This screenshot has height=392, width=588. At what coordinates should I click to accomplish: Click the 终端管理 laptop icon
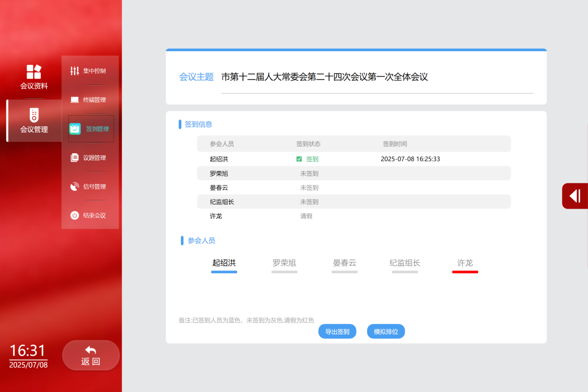pyautogui.click(x=75, y=100)
